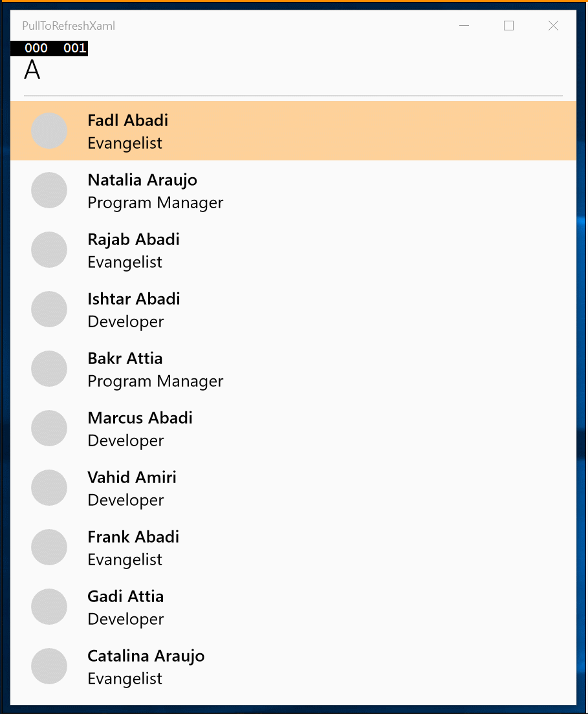Click Bakr Attia's Program Manager subtitle

155,381
